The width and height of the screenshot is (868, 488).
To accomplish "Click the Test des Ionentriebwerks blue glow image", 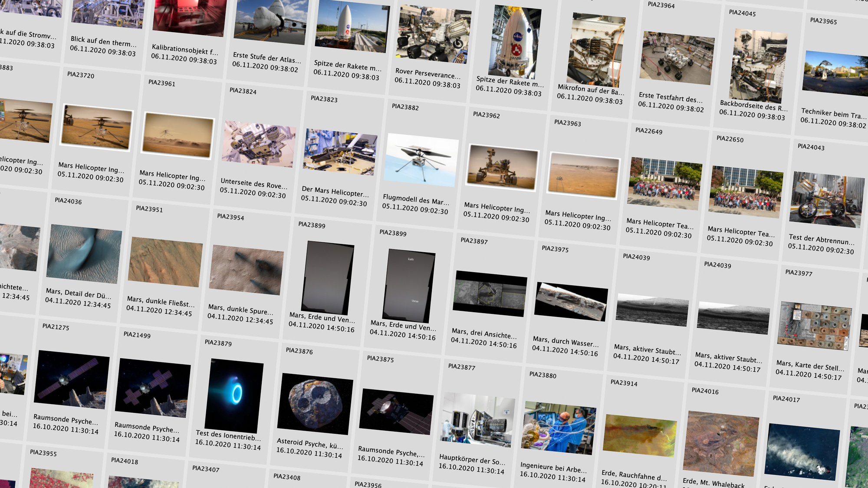I will [235, 395].
